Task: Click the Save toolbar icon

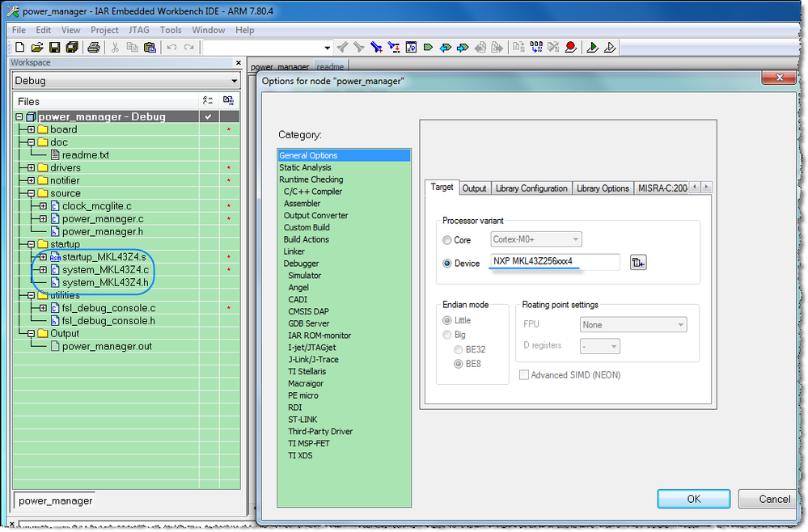Action: pos(54,48)
